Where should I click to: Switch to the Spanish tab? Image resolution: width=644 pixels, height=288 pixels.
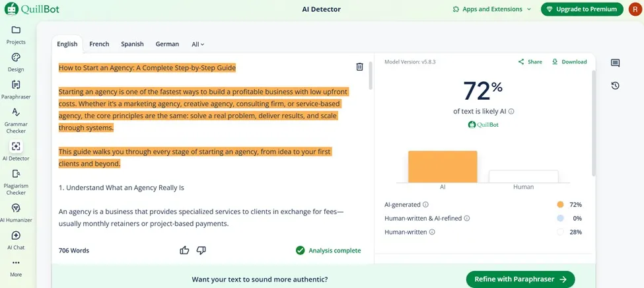pyautogui.click(x=132, y=44)
